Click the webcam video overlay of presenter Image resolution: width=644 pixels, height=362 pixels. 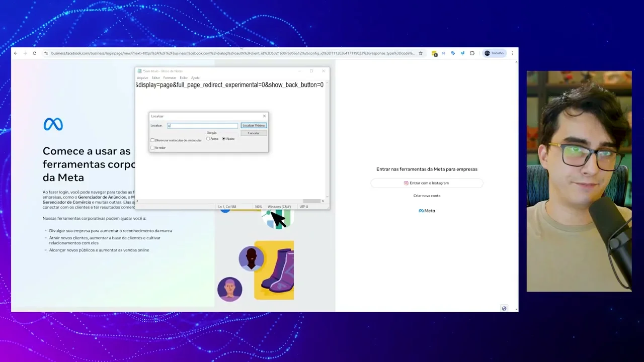(x=579, y=181)
